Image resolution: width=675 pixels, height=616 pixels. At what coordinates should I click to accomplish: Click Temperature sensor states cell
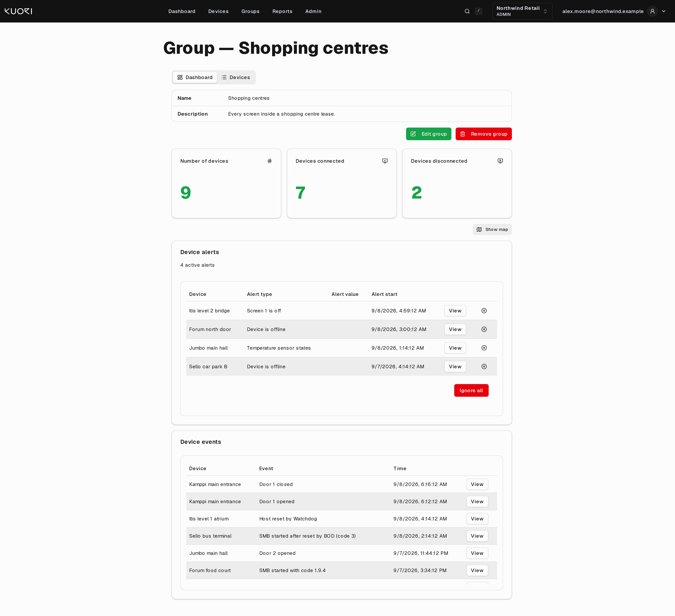(279, 348)
